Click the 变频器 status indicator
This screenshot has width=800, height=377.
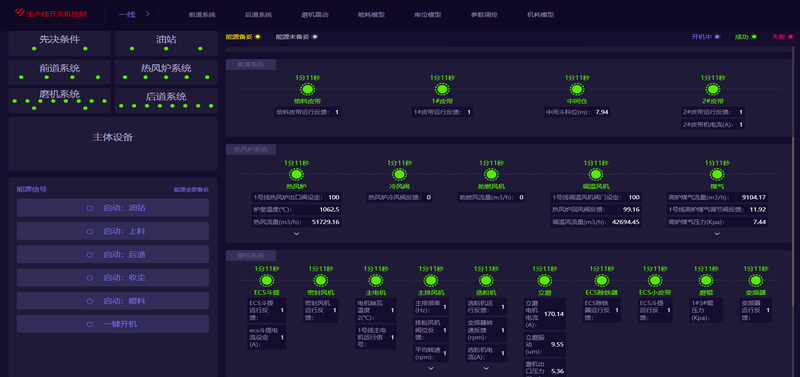755,280
